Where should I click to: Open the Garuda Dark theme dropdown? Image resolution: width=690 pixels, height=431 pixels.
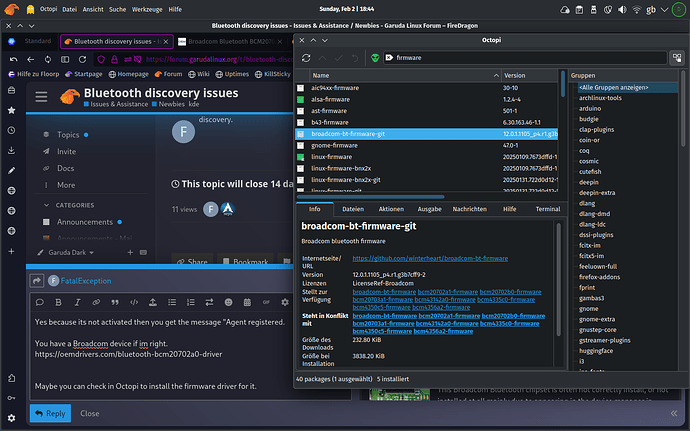click(66, 253)
